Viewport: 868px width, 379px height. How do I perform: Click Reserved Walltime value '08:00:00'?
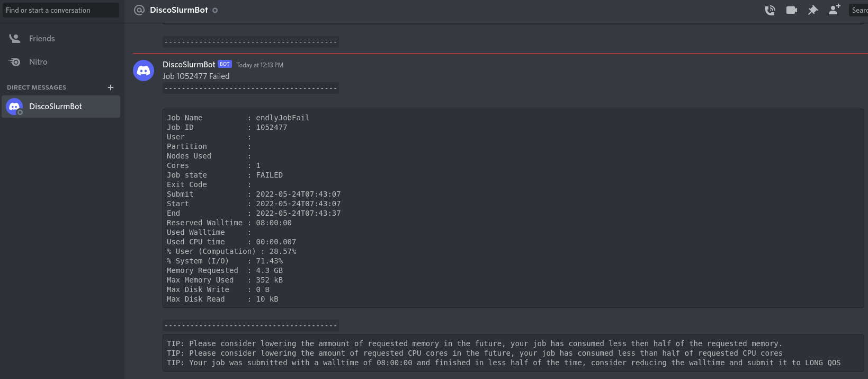(274, 223)
